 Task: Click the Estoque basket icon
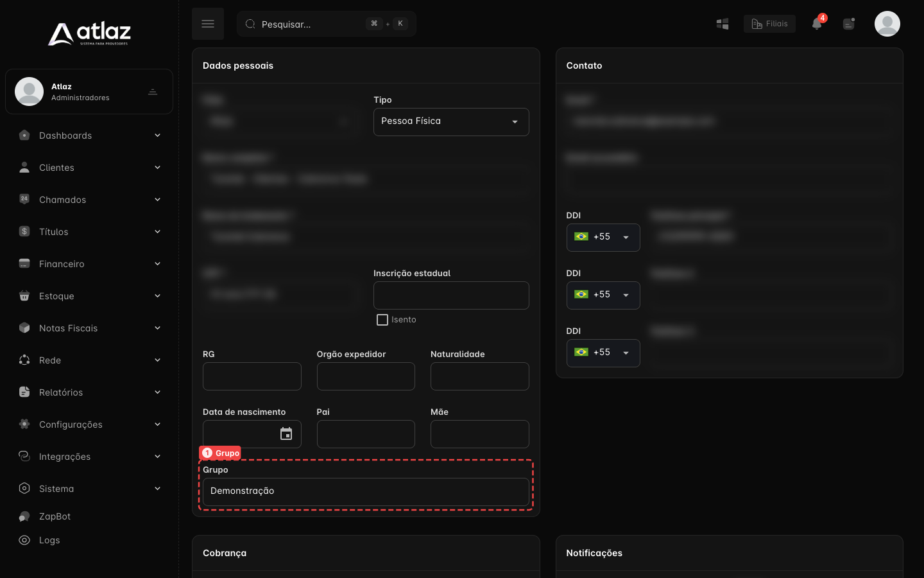click(24, 295)
